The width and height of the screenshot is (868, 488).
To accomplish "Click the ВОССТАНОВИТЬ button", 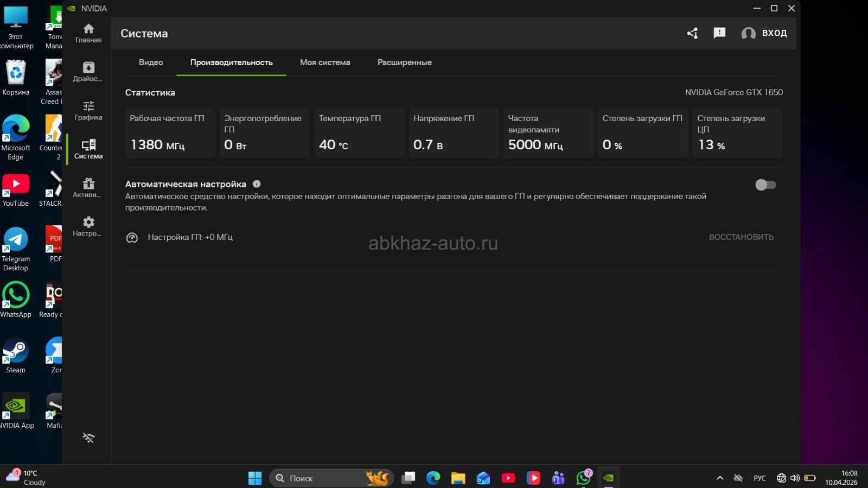I will 741,237.
